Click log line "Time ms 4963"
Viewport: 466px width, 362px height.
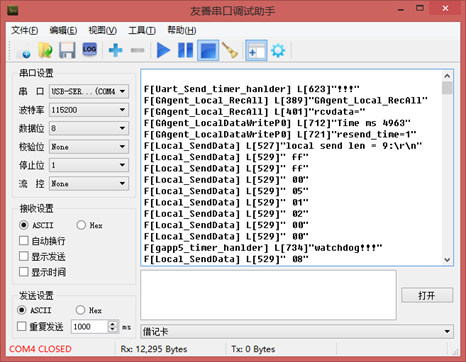tap(277, 123)
